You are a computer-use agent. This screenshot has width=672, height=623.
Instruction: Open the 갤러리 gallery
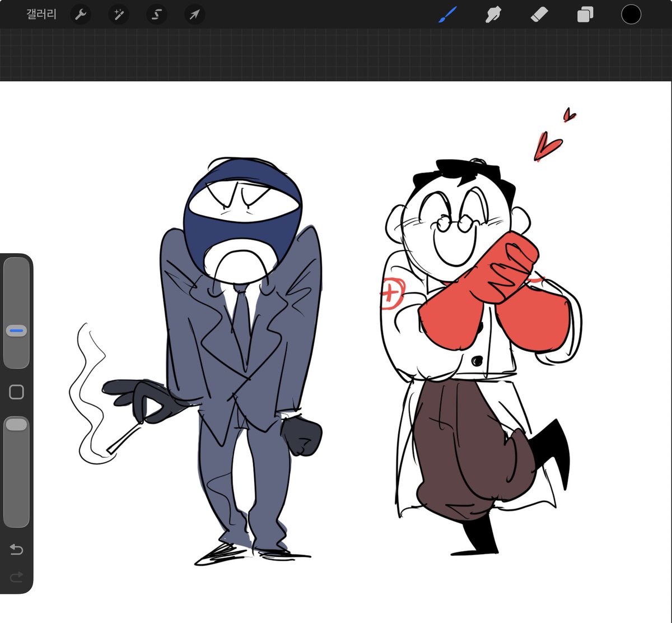(41, 14)
